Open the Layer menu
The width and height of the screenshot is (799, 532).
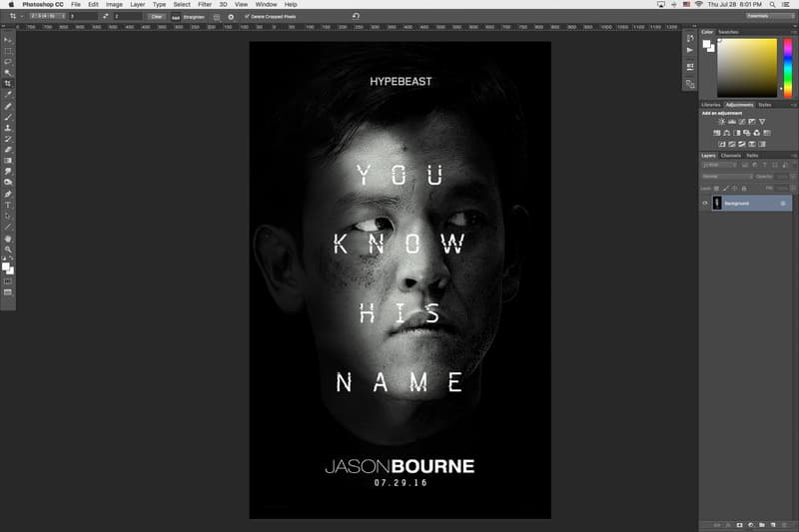pyautogui.click(x=137, y=5)
